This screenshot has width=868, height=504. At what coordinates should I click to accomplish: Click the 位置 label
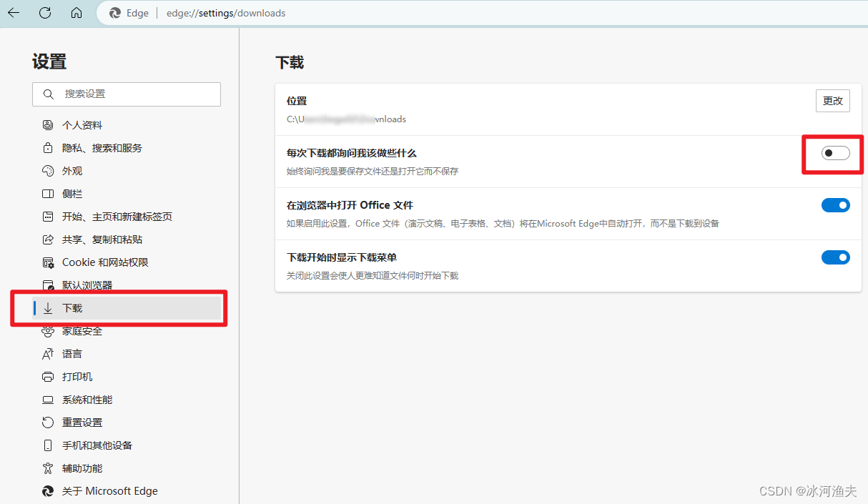(297, 102)
